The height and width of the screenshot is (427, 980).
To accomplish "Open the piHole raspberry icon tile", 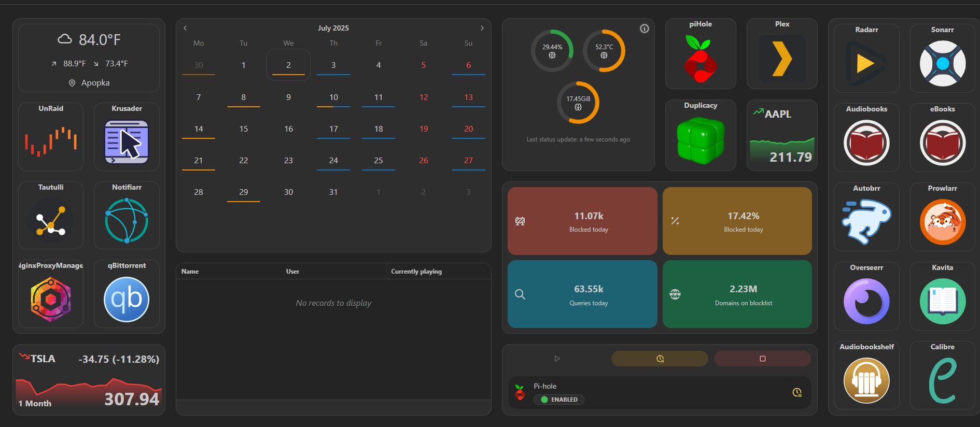I will point(701,54).
